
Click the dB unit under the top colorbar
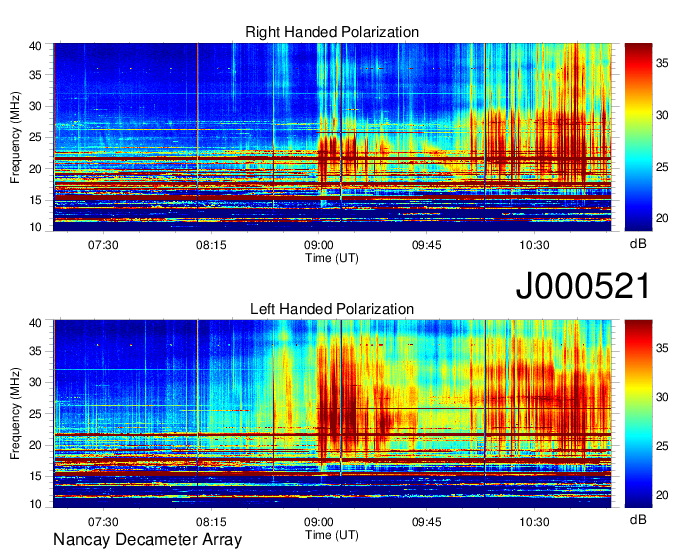pyautogui.click(x=638, y=243)
